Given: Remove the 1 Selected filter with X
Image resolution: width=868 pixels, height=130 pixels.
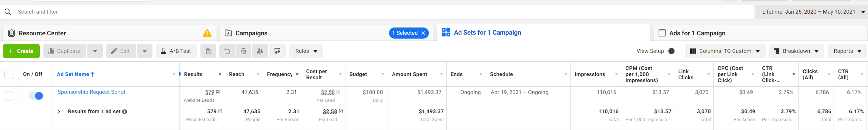Looking at the screenshot, I should point(423,33).
